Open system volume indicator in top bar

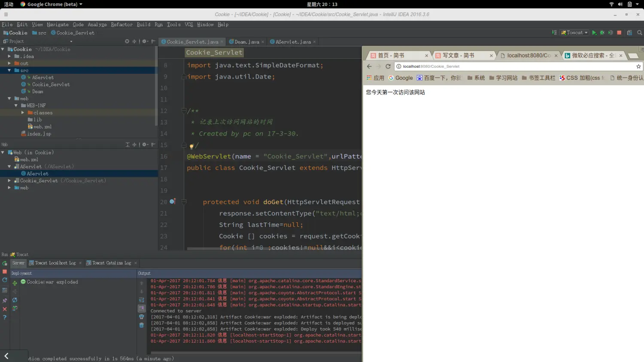(x=620, y=4)
